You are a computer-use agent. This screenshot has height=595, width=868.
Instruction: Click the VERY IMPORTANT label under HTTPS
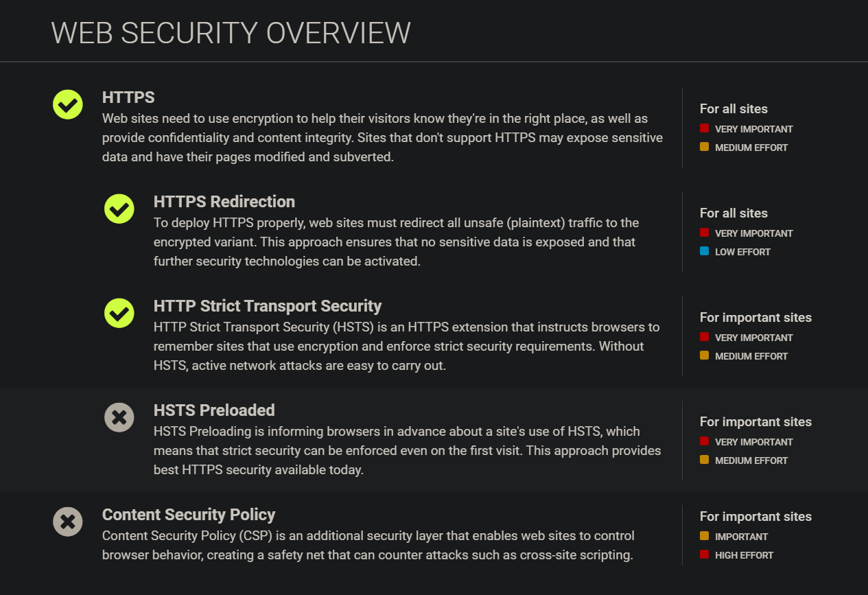point(753,128)
